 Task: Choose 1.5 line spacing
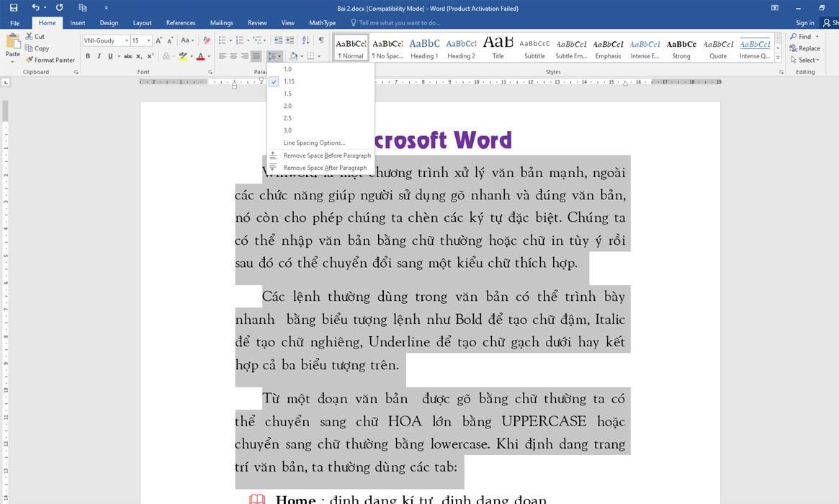(320, 94)
